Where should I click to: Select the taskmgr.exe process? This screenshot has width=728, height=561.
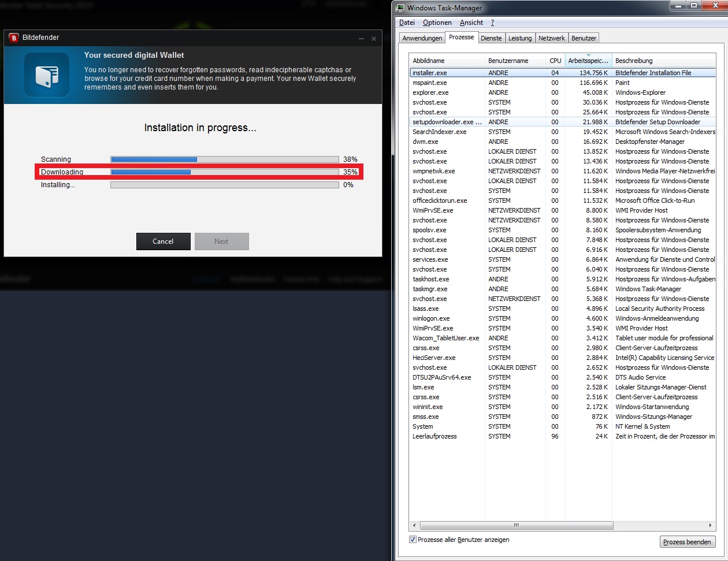point(563,289)
